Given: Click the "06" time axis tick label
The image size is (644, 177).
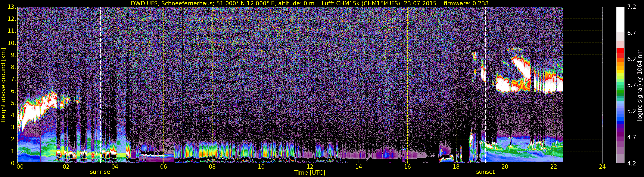Looking at the screenshot, I should pyautogui.click(x=164, y=167).
